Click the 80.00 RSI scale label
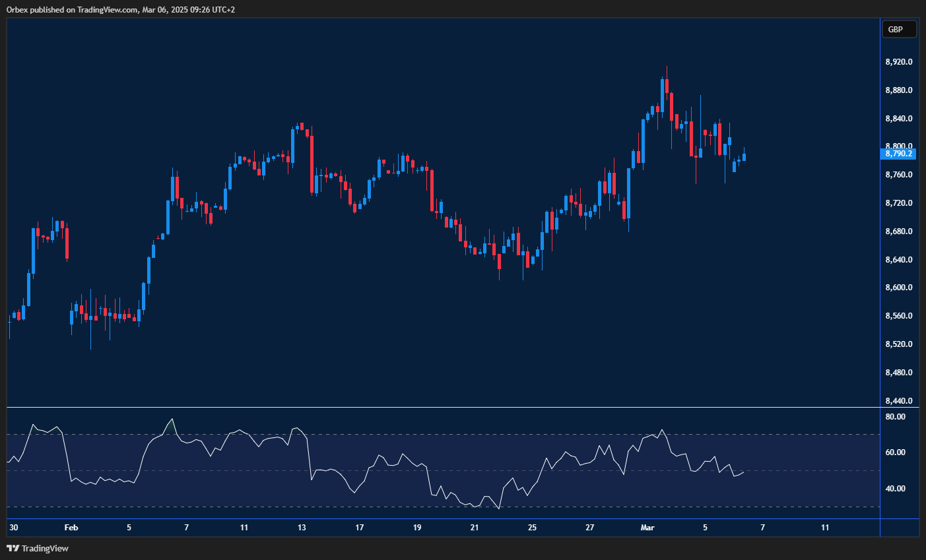 895,417
